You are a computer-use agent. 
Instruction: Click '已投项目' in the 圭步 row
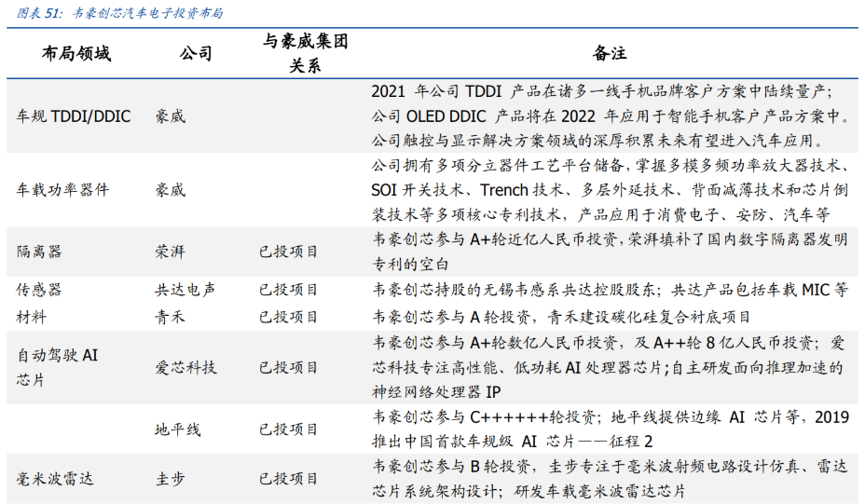tap(289, 479)
